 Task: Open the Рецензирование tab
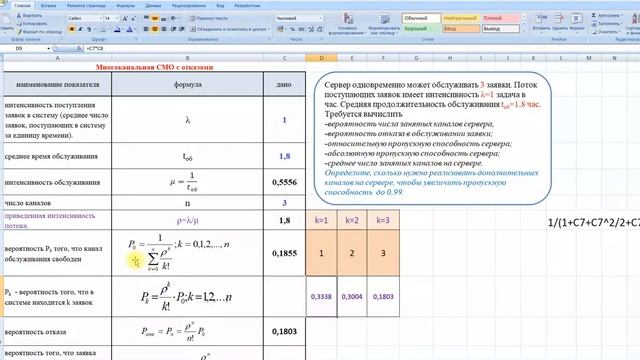(189, 6)
